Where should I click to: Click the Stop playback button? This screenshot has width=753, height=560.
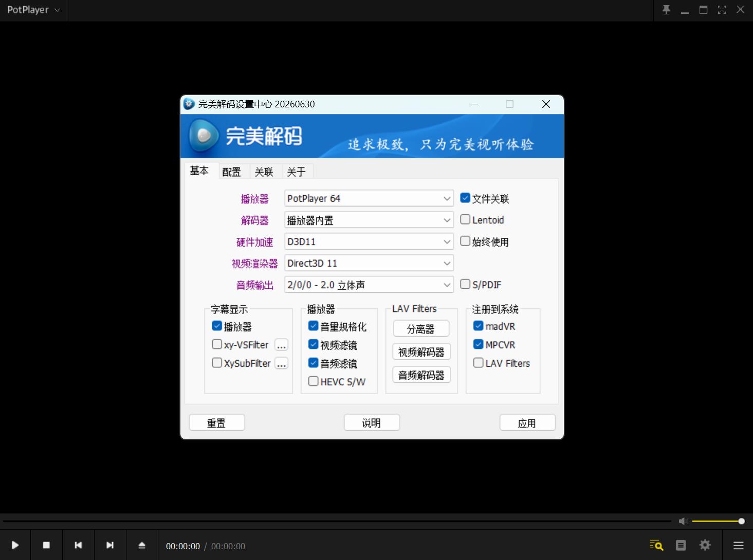pos(46,545)
